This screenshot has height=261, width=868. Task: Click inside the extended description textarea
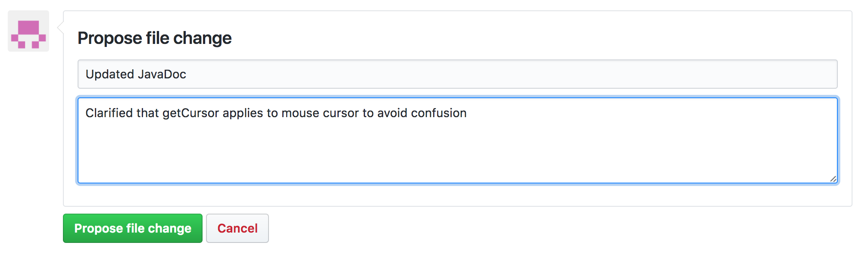click(457, 146)
